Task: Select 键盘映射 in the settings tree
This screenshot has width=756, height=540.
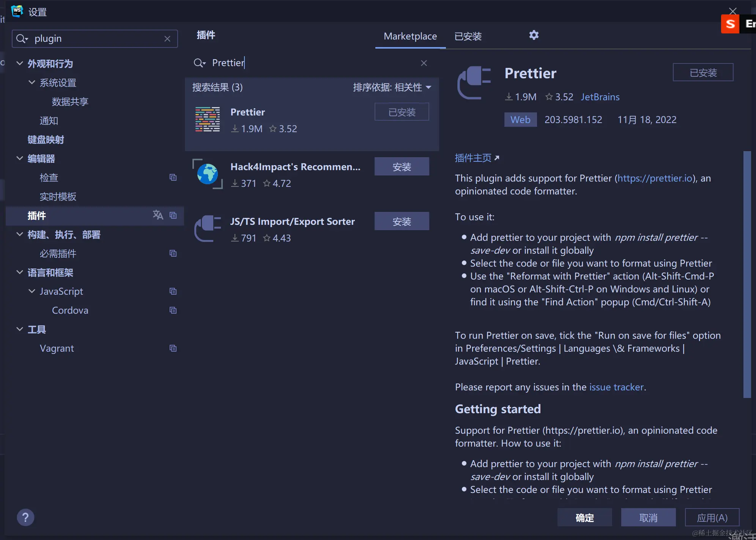Action: coord(46,140)
